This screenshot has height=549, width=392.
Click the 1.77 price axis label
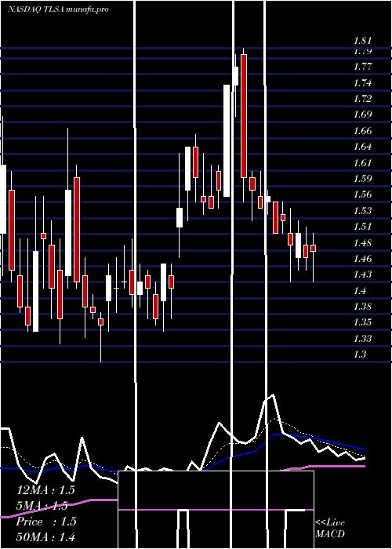[x=362, y=66]
